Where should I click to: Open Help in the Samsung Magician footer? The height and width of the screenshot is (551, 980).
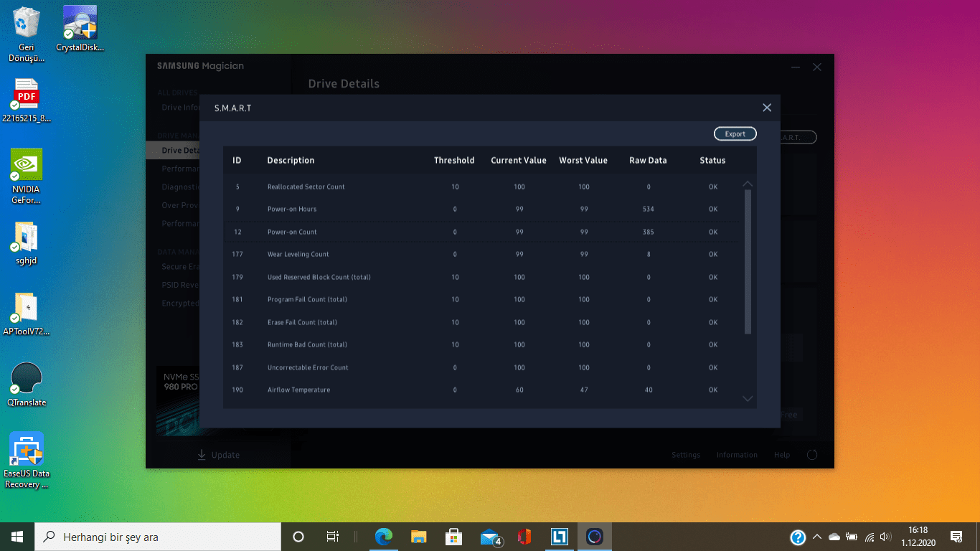pos(782,455)
